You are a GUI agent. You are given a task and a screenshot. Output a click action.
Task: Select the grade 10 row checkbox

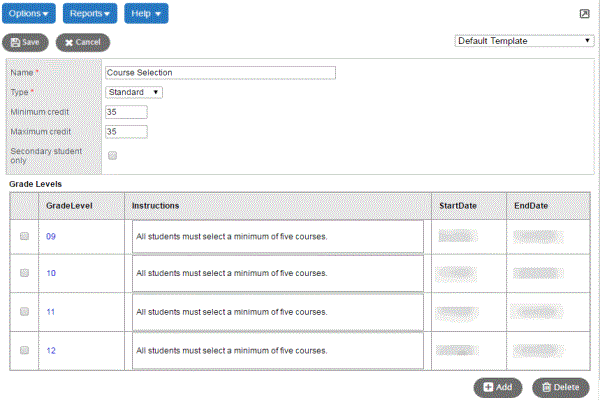(24, 273)
